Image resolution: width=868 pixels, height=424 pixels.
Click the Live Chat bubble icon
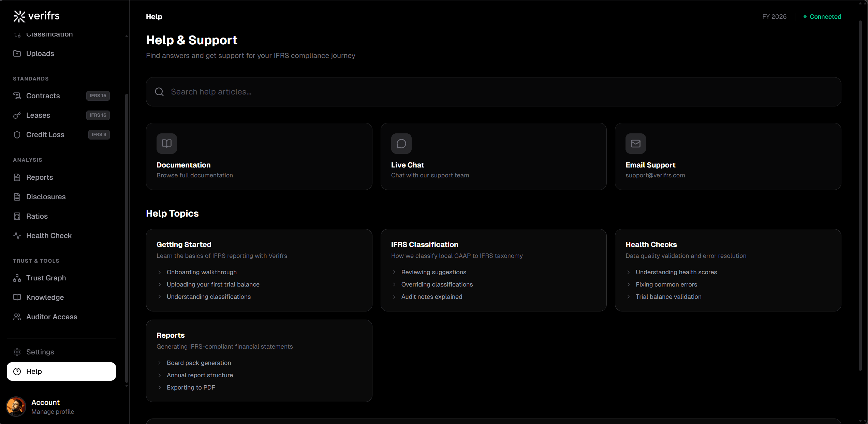(401, 144)
